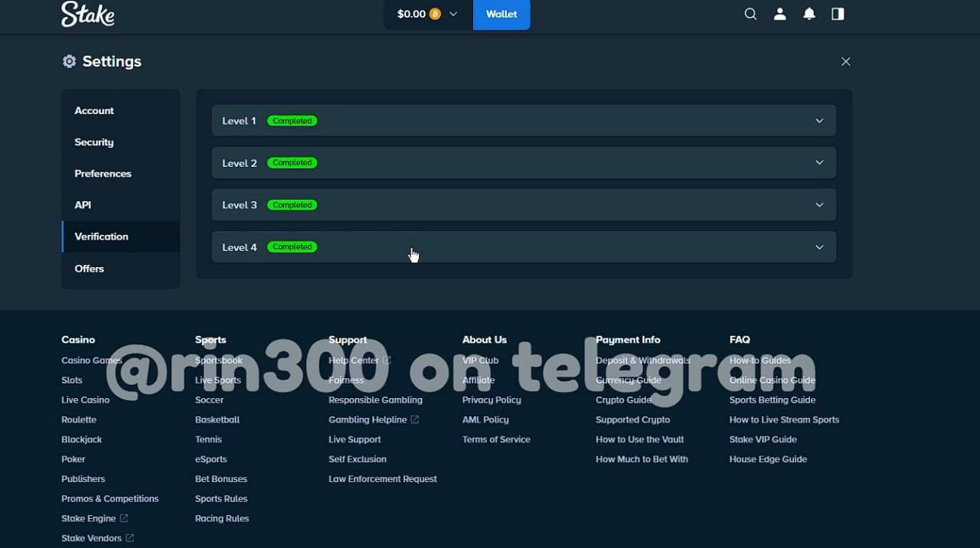Open the Self Exclusion link
The height and width of the screenshot is (548, 980).
click(x=358, y=459)
